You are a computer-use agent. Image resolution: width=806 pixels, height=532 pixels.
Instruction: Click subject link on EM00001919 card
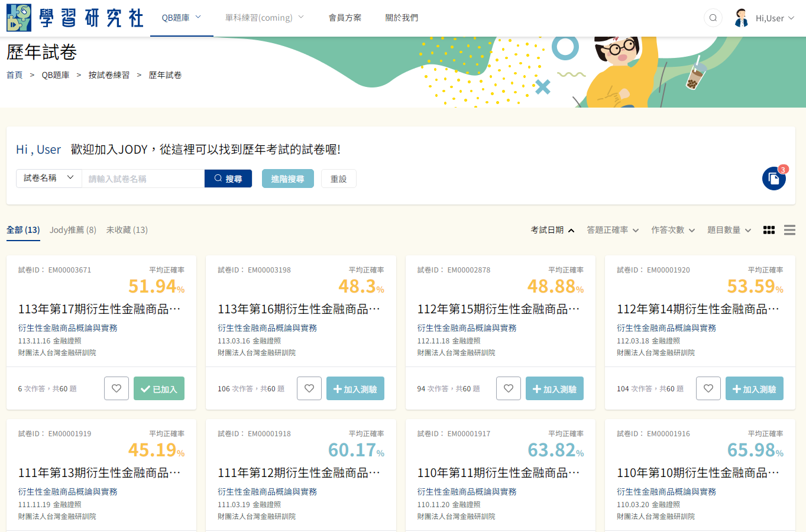67,492
